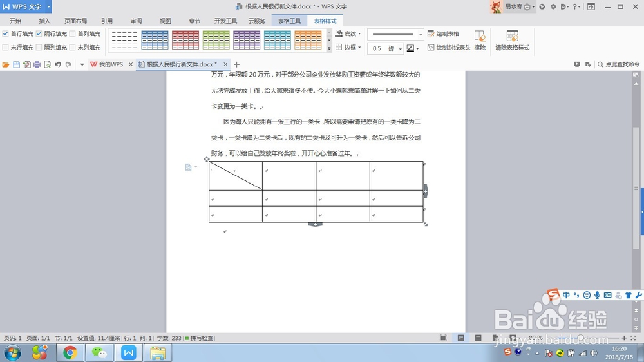Enable 首列填充 checkbox

click(73, 33)
